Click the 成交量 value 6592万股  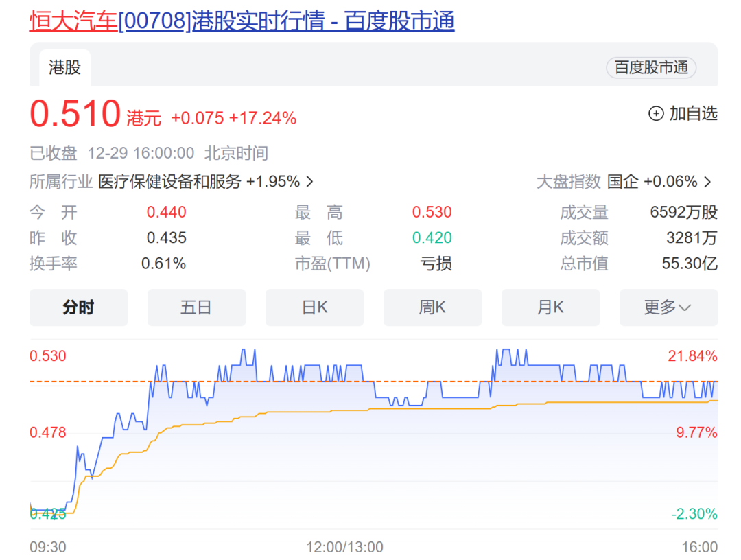click(684, 212)
